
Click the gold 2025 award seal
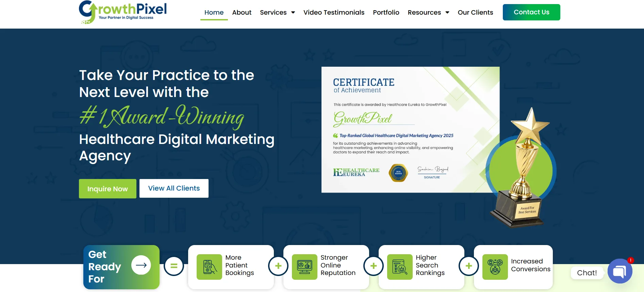pos(398,173)
